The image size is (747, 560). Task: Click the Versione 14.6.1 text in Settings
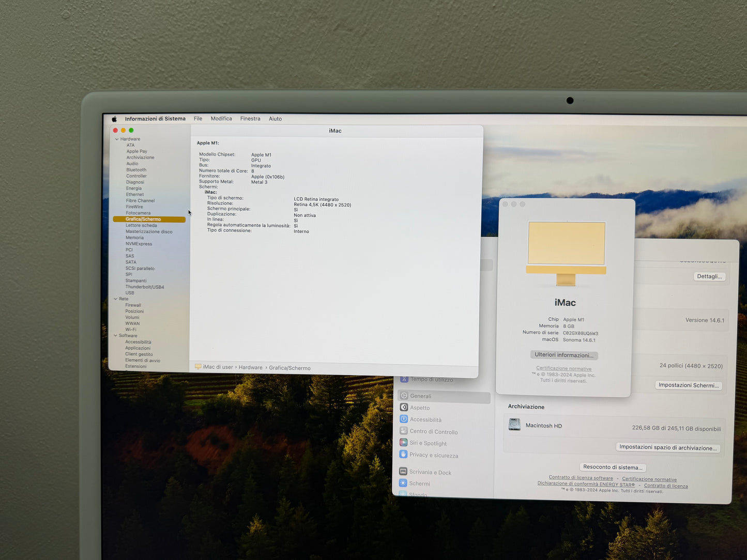[x=705, y=320]
